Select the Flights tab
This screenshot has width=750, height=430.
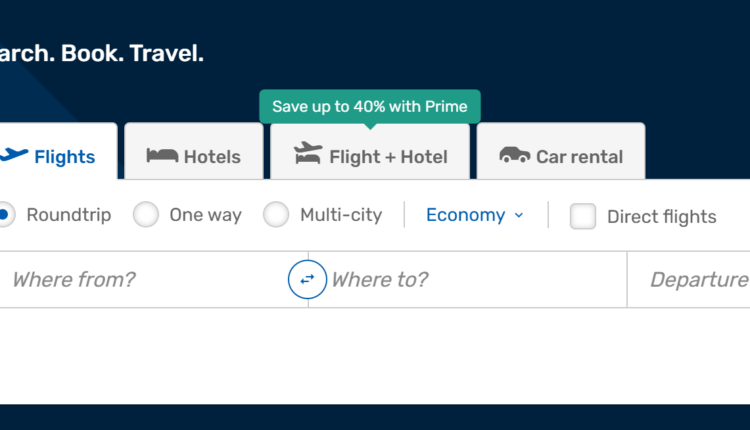[58, 156]
